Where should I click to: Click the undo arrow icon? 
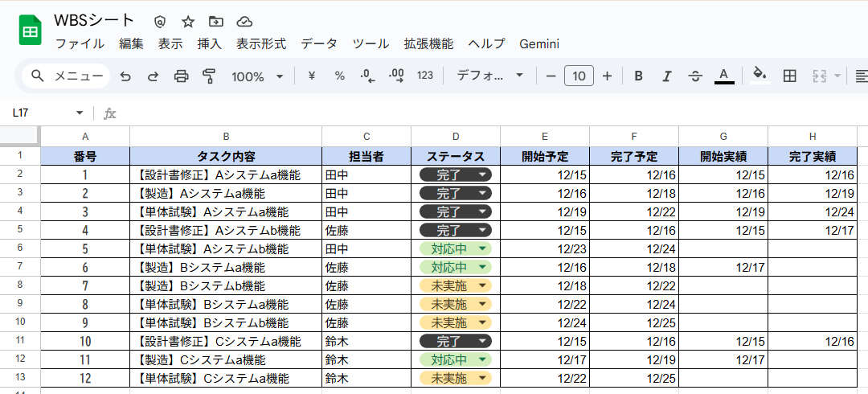pos(125,76)
